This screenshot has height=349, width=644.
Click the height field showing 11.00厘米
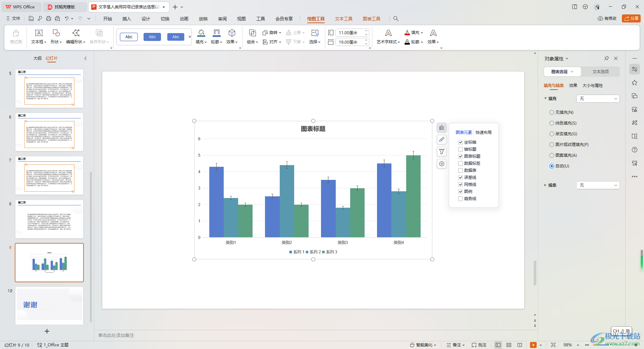pyautogui.click(x=350, y=33)
